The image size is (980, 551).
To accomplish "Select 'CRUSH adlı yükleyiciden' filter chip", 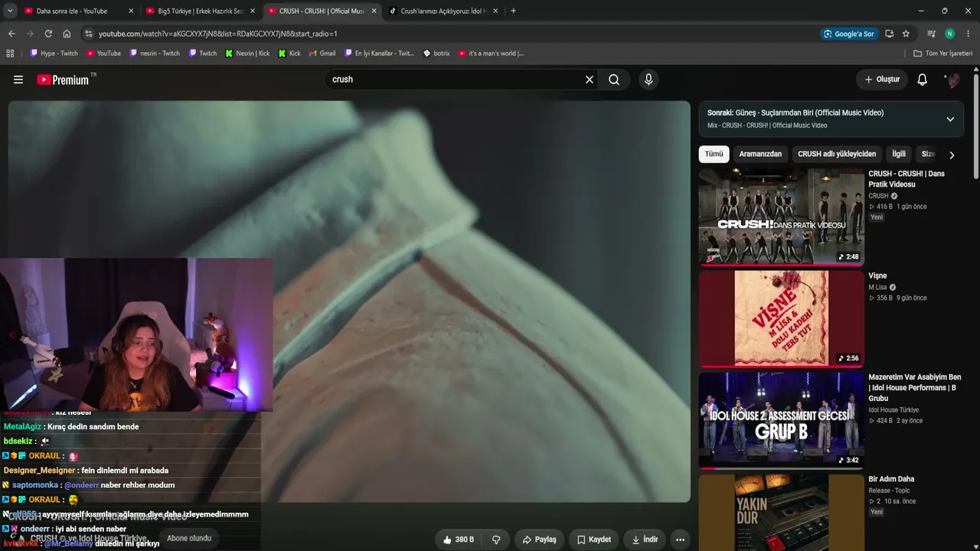I will [x=837, y=154].
